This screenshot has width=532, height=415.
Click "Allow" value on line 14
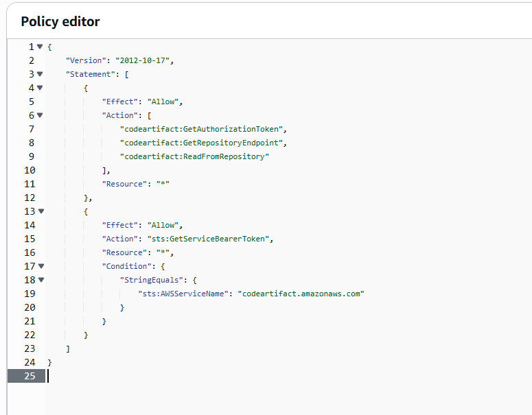(163, 225)
